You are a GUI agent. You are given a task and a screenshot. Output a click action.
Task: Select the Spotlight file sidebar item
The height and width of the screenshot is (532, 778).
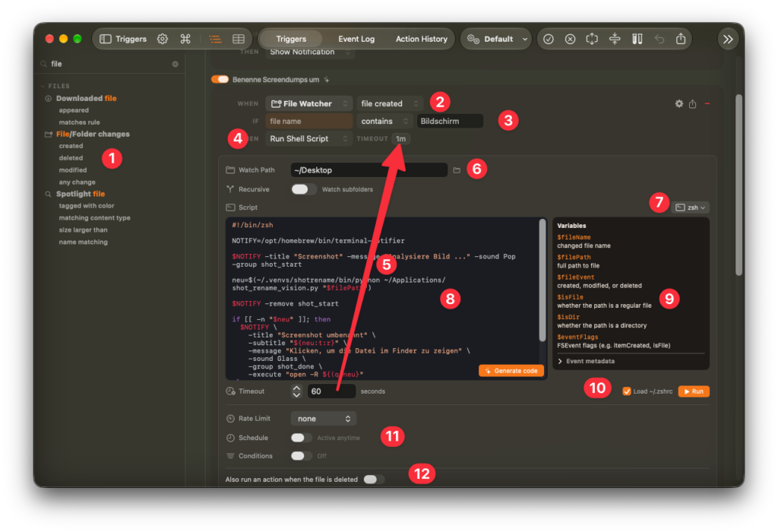click(81, 194)
